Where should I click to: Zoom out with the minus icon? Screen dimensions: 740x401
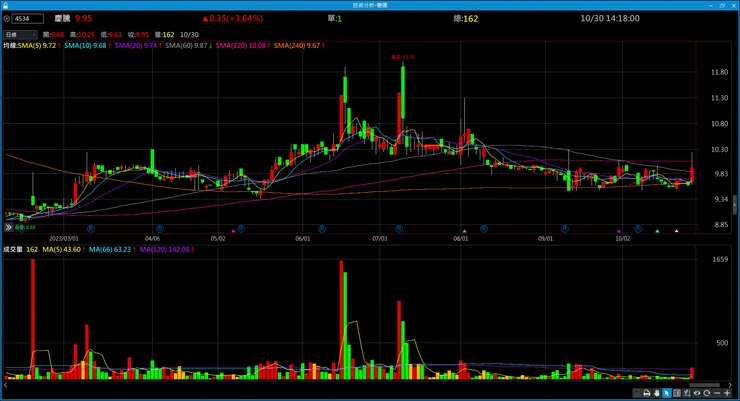[717, 393]
